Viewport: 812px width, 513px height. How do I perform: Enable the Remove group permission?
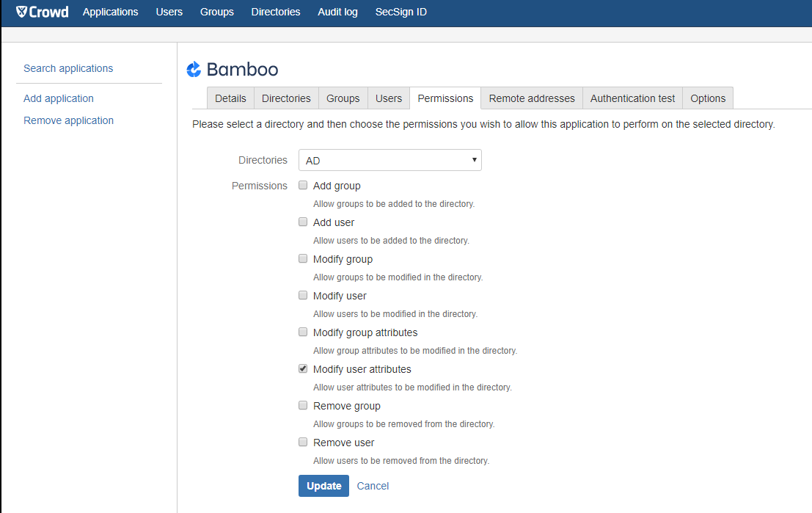(303, 405)
